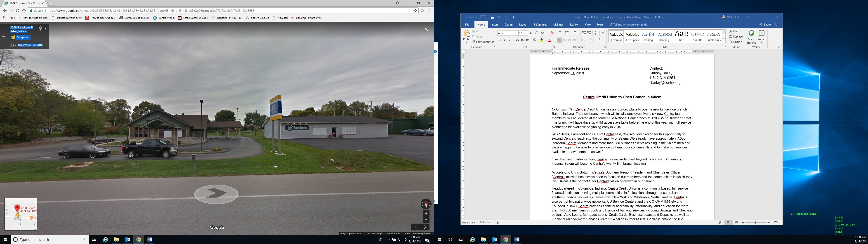Click the Sort A-Z icon
Viewport: 868px width, 244px height.
[x=596, y=33]
